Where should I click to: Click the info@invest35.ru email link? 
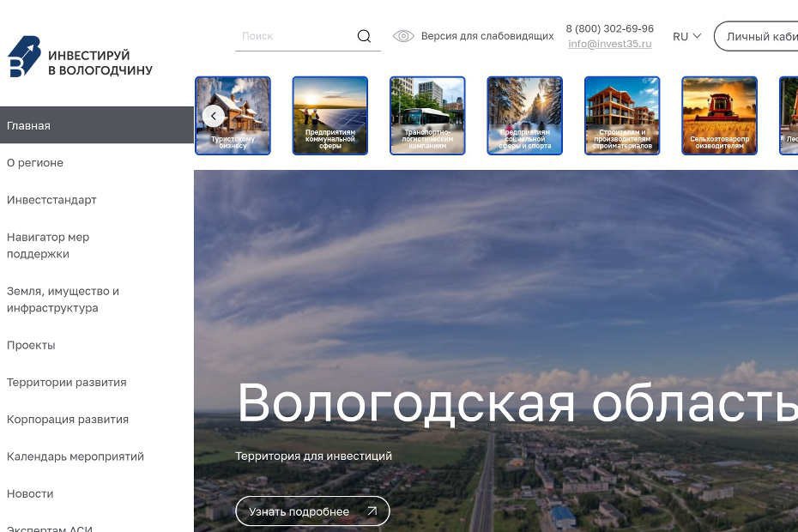point(610,43)
